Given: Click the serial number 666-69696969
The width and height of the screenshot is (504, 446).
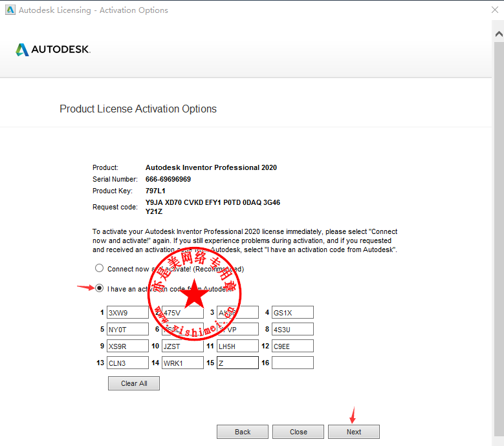Looking at the screenshot, I should [x=168, y=179].
